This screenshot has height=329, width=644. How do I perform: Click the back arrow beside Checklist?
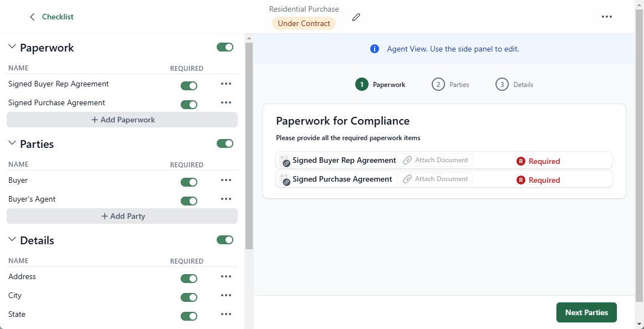32,17
